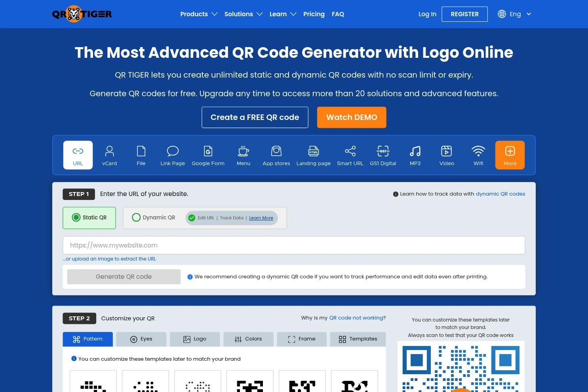Choose the App stores QR type

click(276, 155)
